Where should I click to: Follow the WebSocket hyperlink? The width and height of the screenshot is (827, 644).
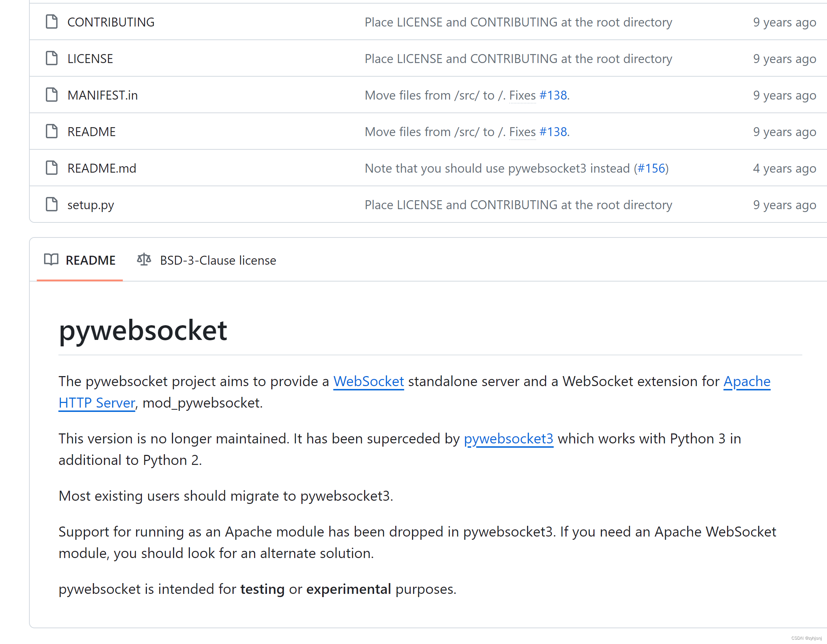coord(369,381)
